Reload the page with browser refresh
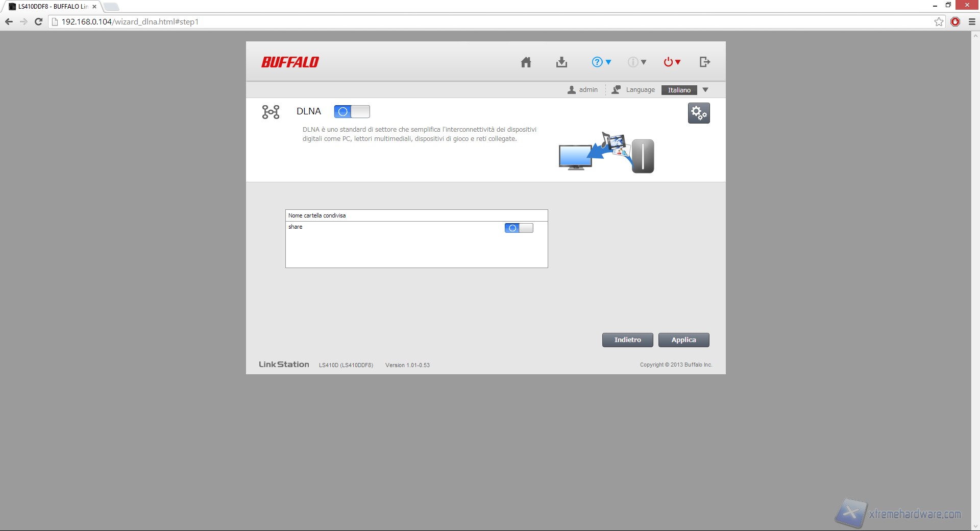980x531 pixels. tap(38, 21)
